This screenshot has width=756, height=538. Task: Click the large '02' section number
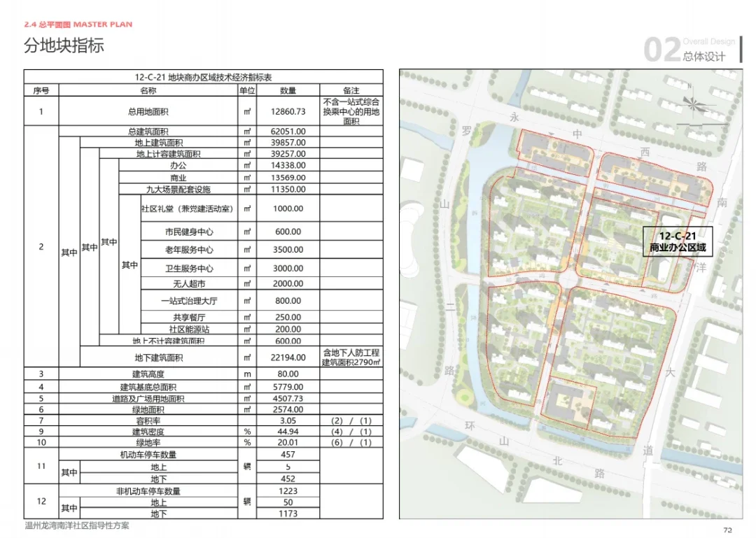tap(662, 50)
